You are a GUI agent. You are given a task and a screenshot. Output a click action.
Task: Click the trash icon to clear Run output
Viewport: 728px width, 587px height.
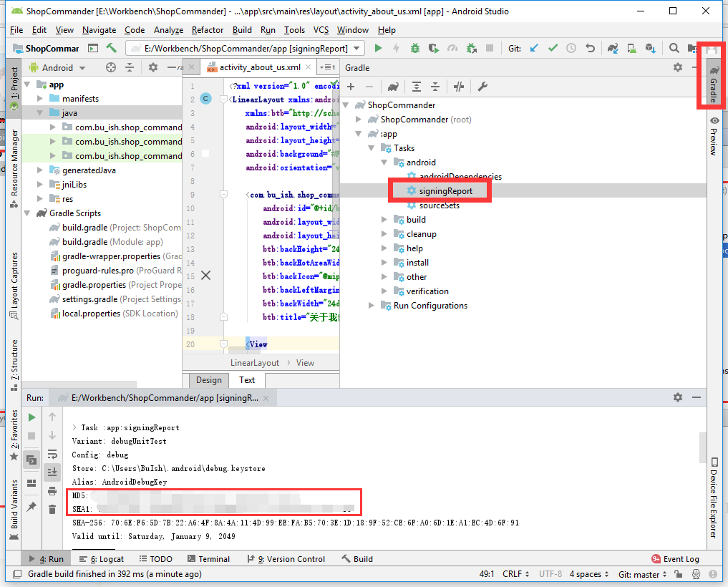(x=52, y=510)
